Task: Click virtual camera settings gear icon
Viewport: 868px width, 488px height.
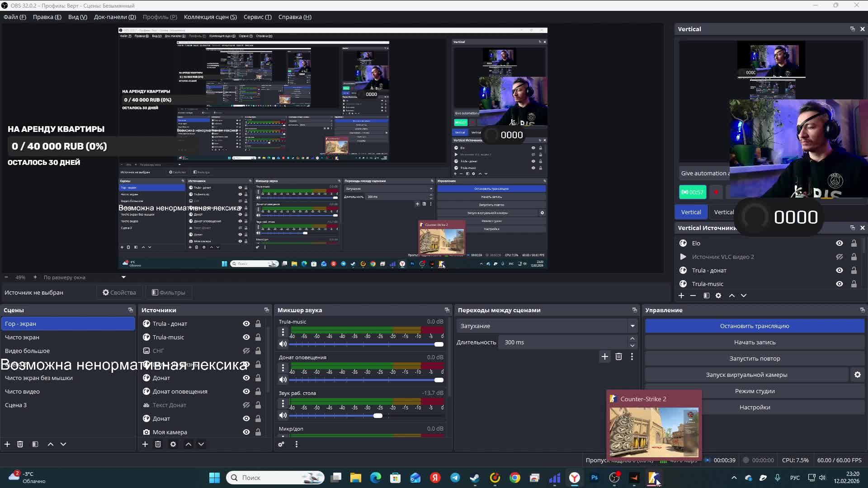Action: point(857,375)
